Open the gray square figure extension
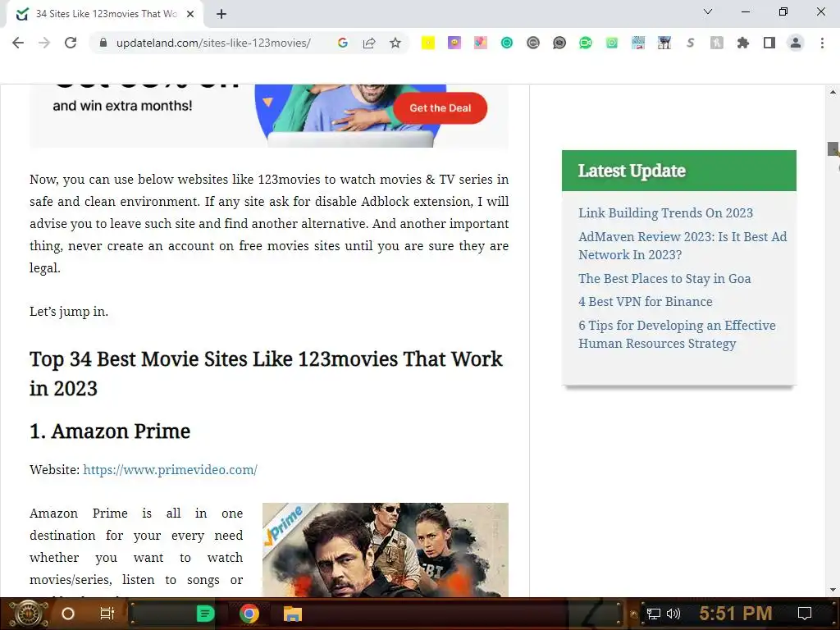 [x=717, y=43]
